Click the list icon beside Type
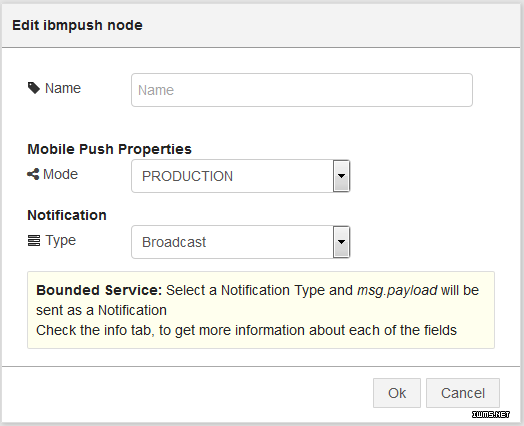Screen dimensions: 524x426 point(34,241)
